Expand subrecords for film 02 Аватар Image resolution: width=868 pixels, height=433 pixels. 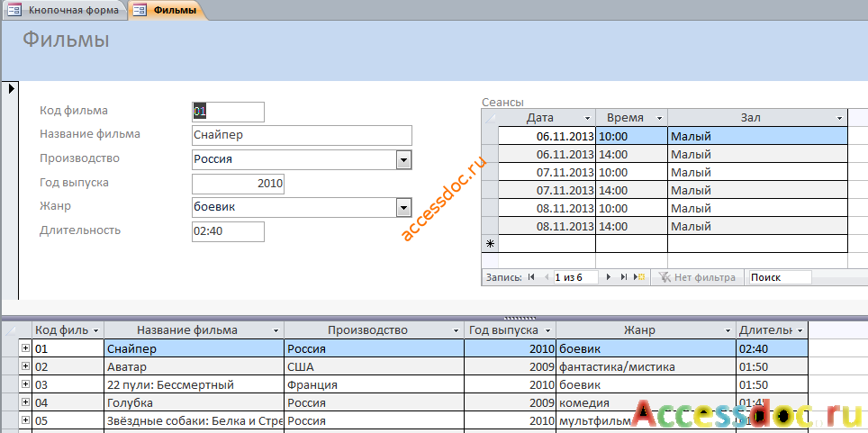coord(25,366)
